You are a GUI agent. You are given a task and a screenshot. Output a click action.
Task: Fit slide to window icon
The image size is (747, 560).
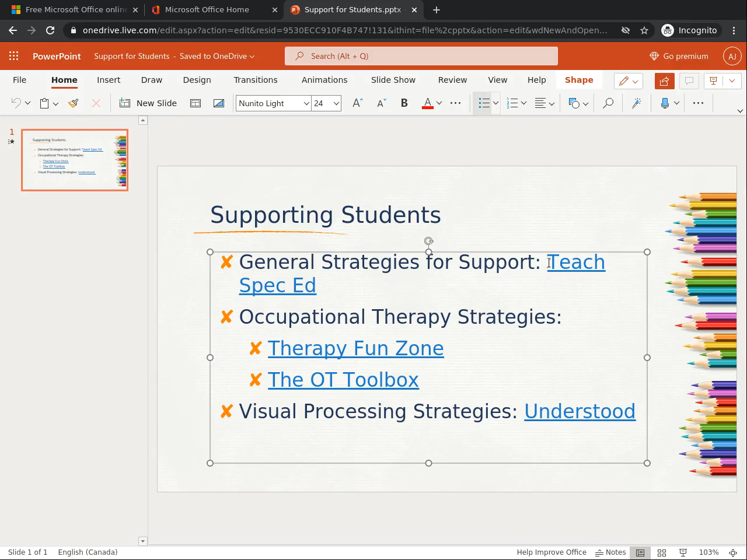point(734,552)
